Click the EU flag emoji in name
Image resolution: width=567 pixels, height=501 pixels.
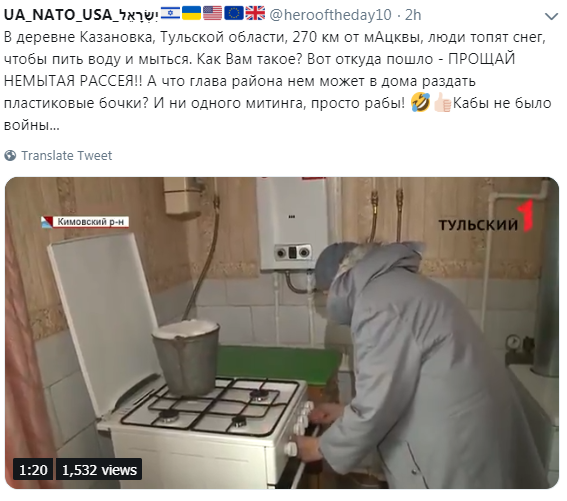tap(234, 13)
